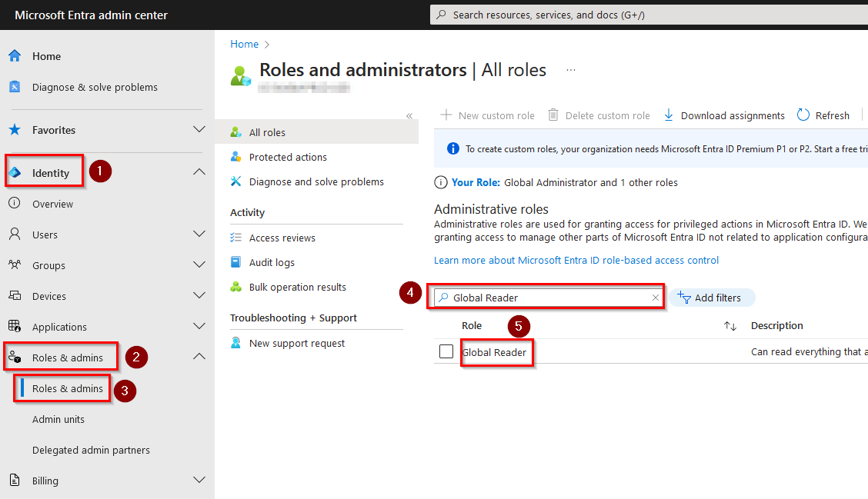Click the global search resources box
The height and width of the screenshot is (499, 868).
[649, 15]
